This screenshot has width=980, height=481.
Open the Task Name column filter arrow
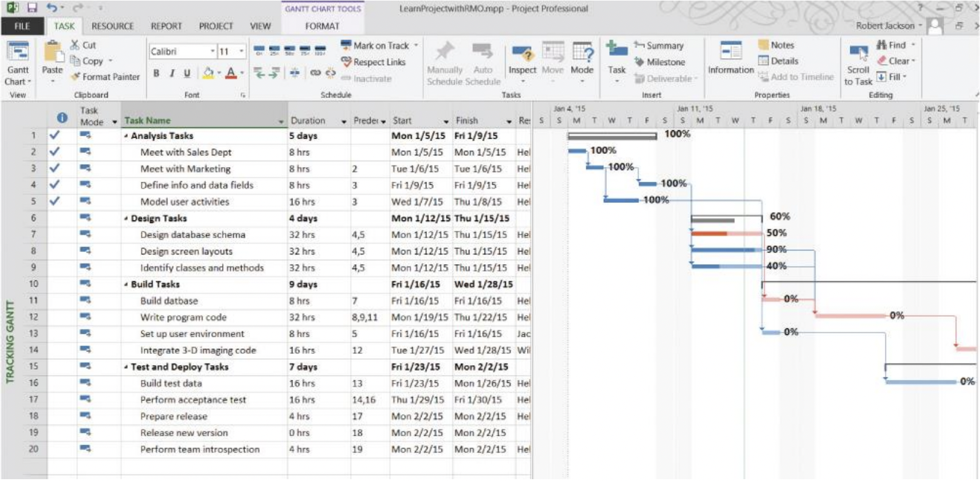[x=281, y=121]
